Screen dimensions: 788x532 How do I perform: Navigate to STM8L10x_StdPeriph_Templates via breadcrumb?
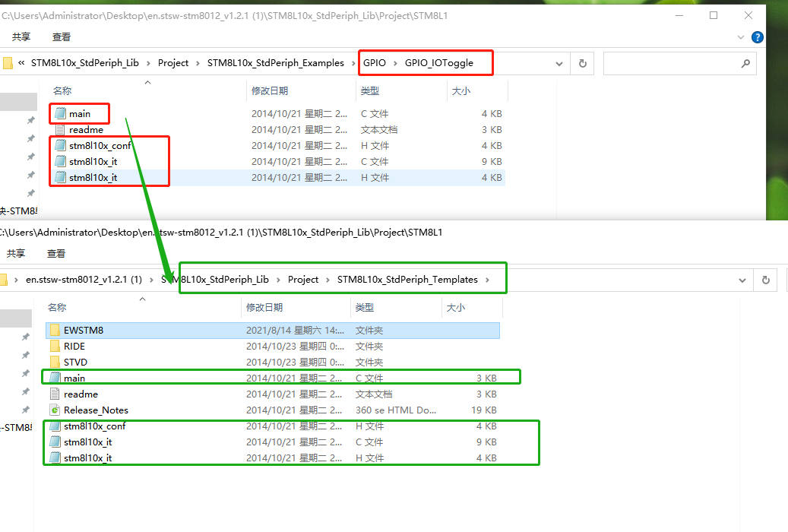point(407,279)
